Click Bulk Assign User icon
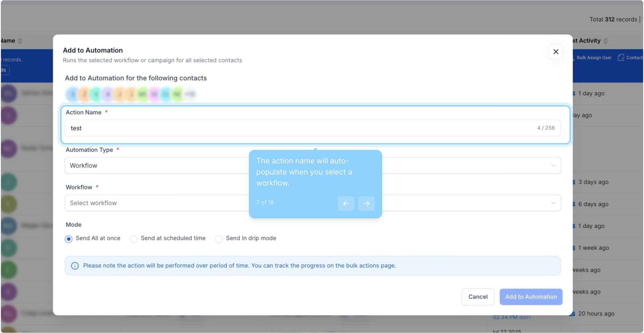Screen dimensions: 644x333 573,58
